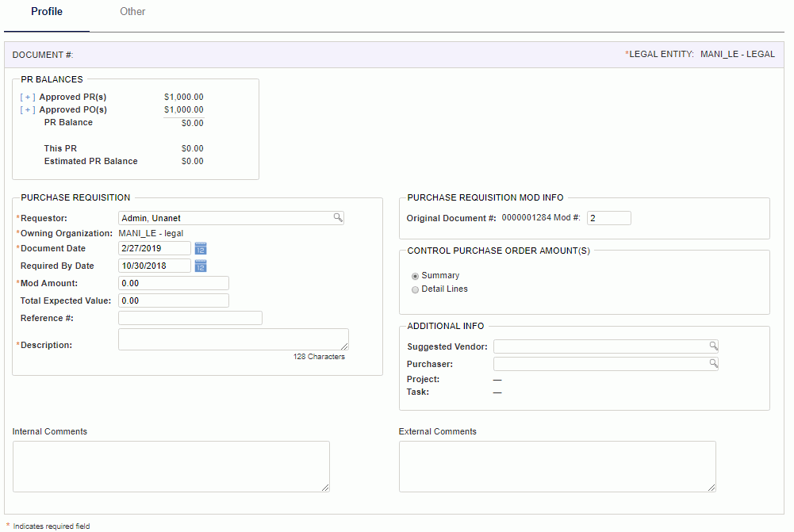This screenshot has width=794, height=532.
Task: Select the Detail Lines radio button
Action: click(x=415, y=289)
